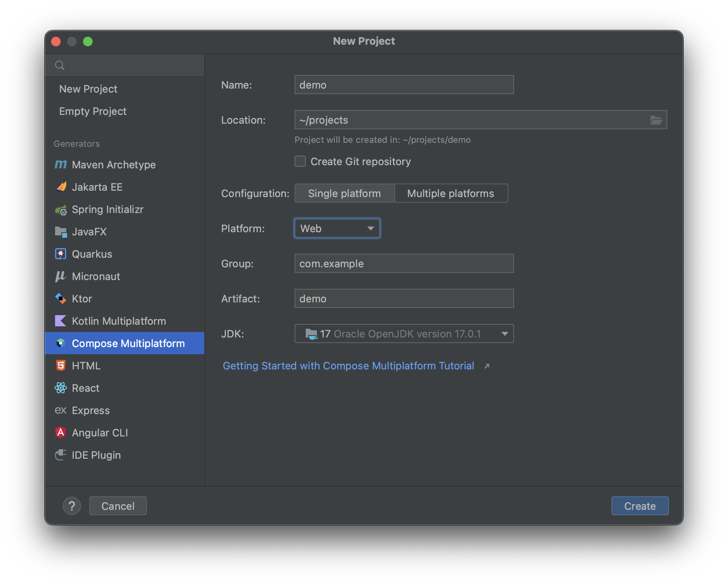
Task: Select the Quarkus generator icon
Action: (x=61, y=254)
